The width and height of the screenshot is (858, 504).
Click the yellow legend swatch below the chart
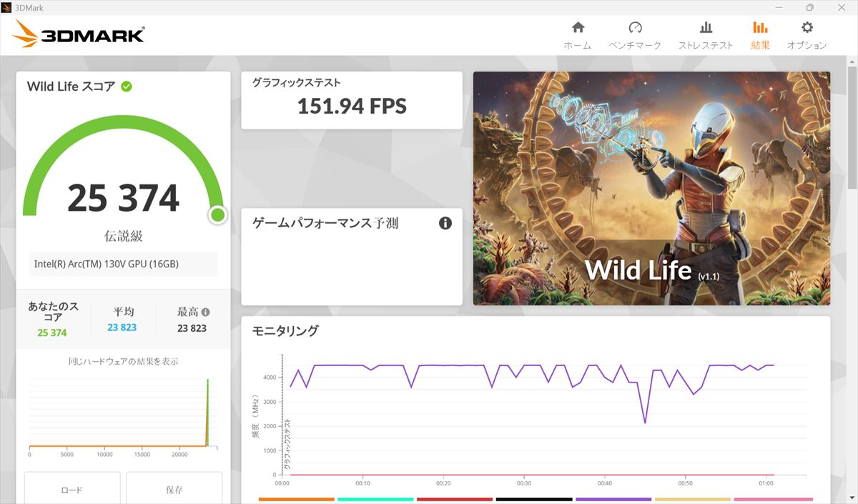coord(693,499)
